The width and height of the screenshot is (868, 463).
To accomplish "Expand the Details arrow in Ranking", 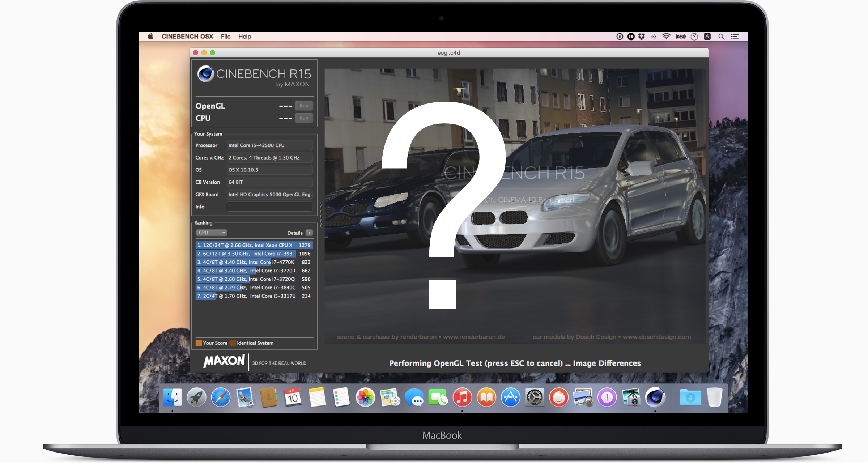I will [309, 233].
